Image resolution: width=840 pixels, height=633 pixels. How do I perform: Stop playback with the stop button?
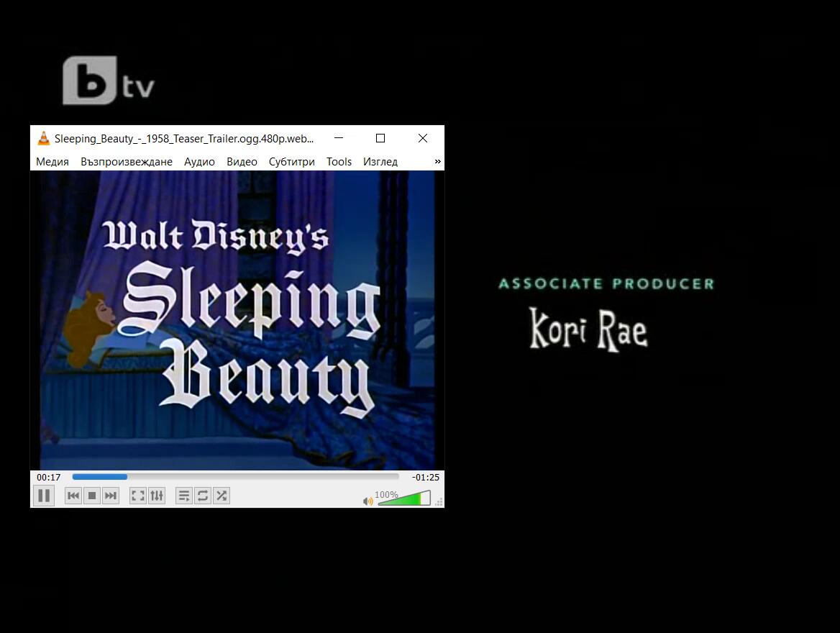tap(92, 496)
